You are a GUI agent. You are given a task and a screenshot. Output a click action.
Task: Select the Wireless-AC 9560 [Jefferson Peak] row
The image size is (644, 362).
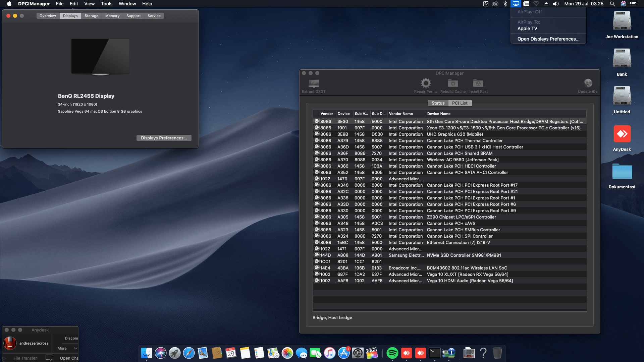click(x=450, y=160)
